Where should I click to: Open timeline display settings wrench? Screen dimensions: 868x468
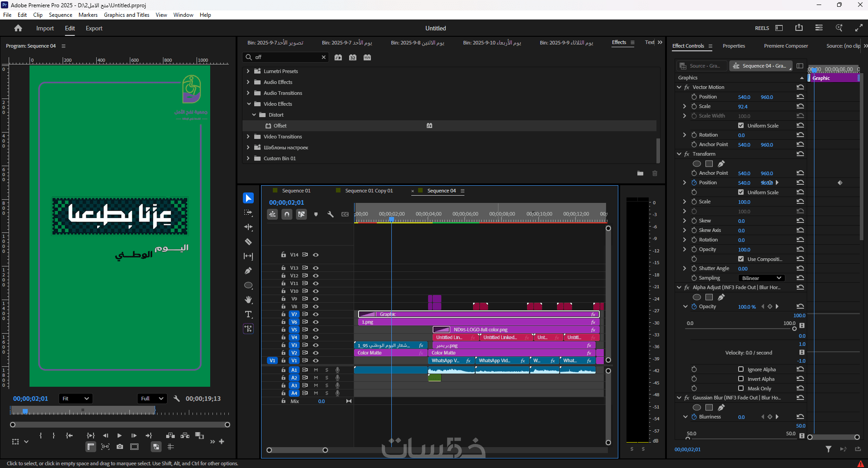[330, 214]
